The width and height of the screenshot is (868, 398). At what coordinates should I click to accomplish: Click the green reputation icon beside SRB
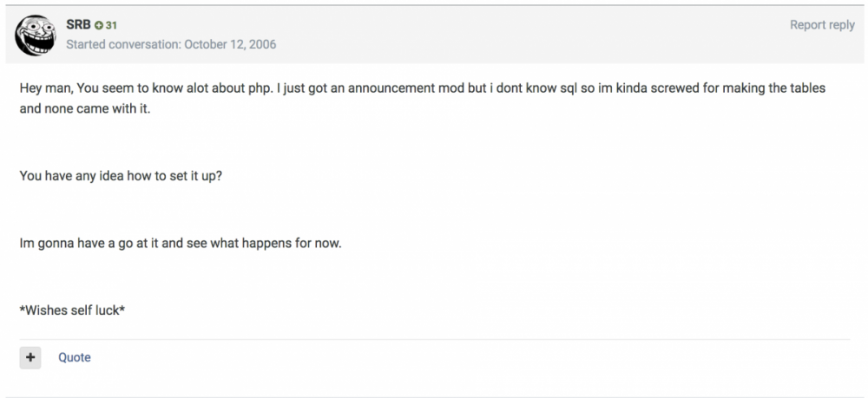(99, 26)
